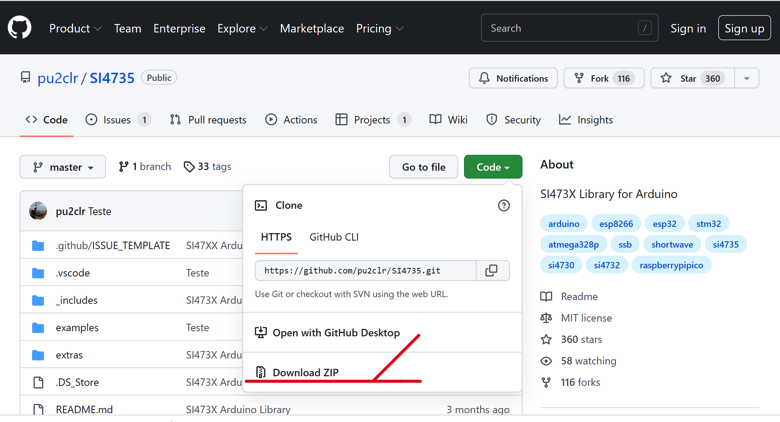Select the HTTPS clone tab
780x422 pixels.
tap(276, 237)
